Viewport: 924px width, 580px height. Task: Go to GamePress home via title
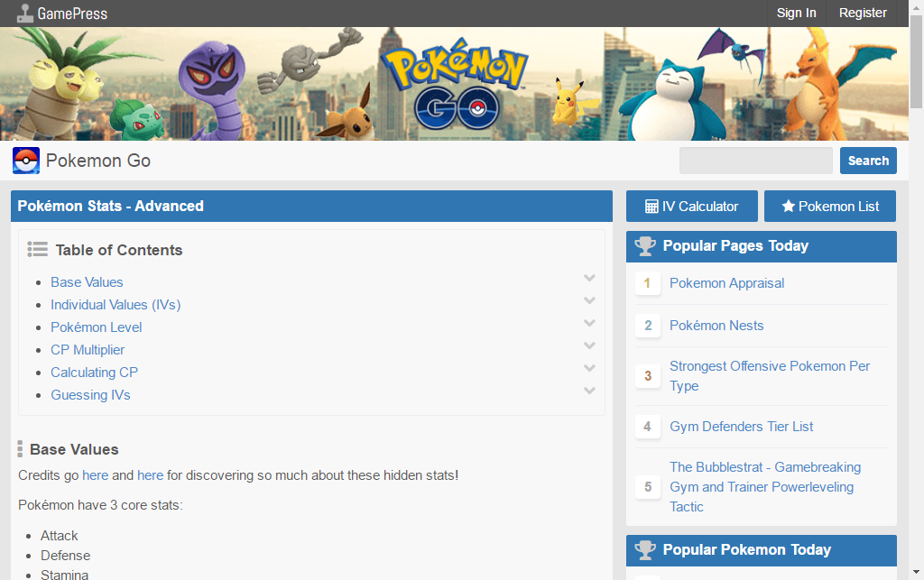tap(72, 14)
